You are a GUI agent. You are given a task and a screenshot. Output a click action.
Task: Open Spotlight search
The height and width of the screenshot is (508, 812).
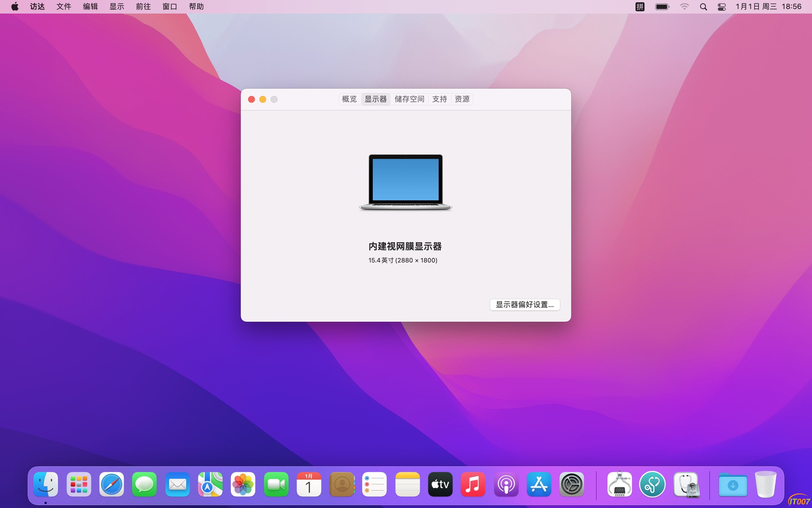point(704,7)
